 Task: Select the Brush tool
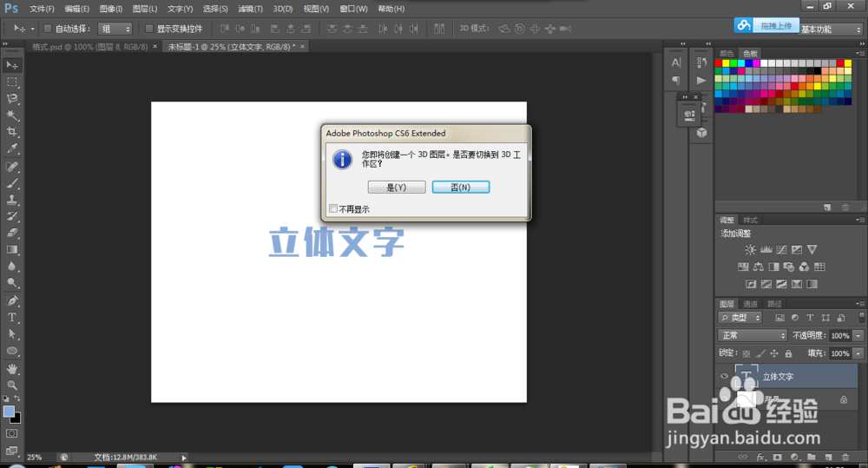(11, 182)
